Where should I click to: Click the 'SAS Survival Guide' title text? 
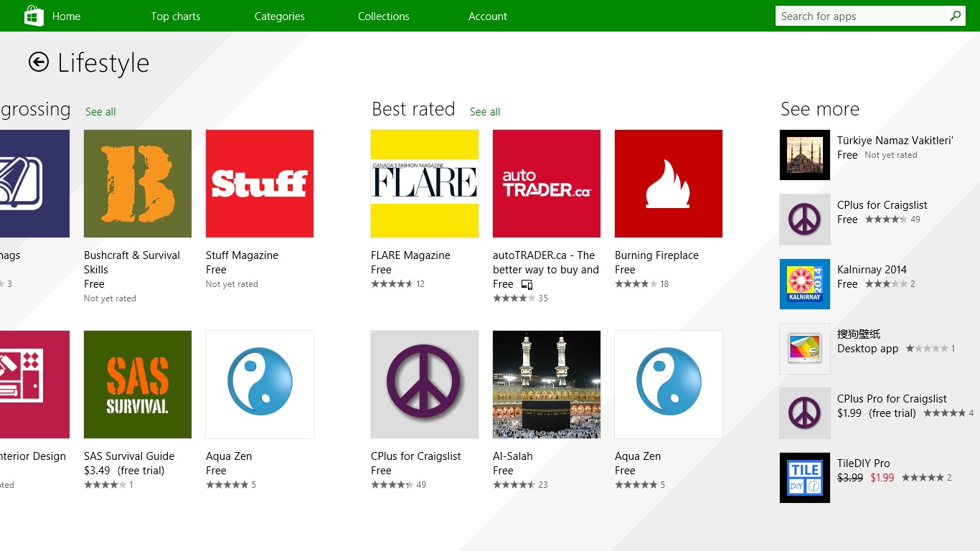point(129,456)
